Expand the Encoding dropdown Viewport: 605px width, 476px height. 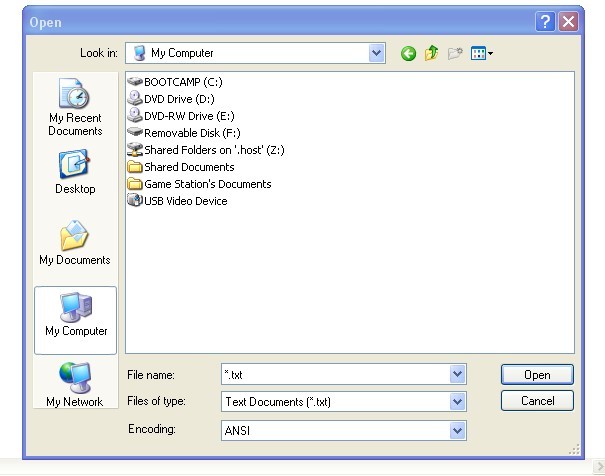coord(457,430)
